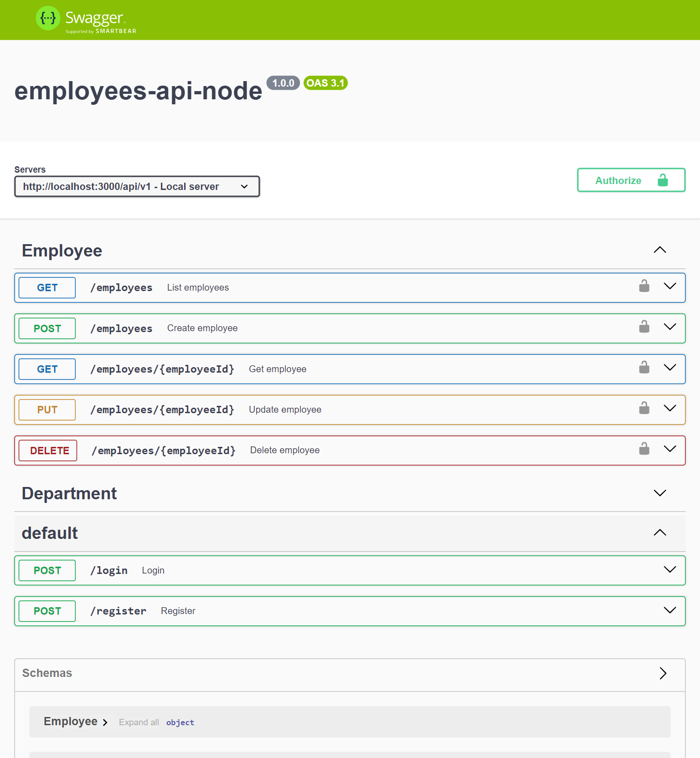Screen dimensions: 700x758
Task: Click the /register path text
Action: (118, 611)
